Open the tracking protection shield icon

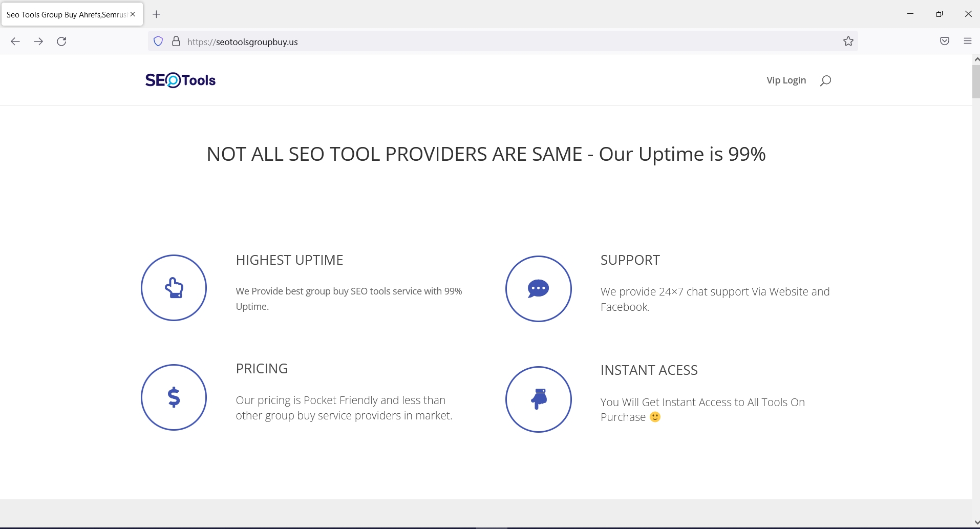click(158, 41)
